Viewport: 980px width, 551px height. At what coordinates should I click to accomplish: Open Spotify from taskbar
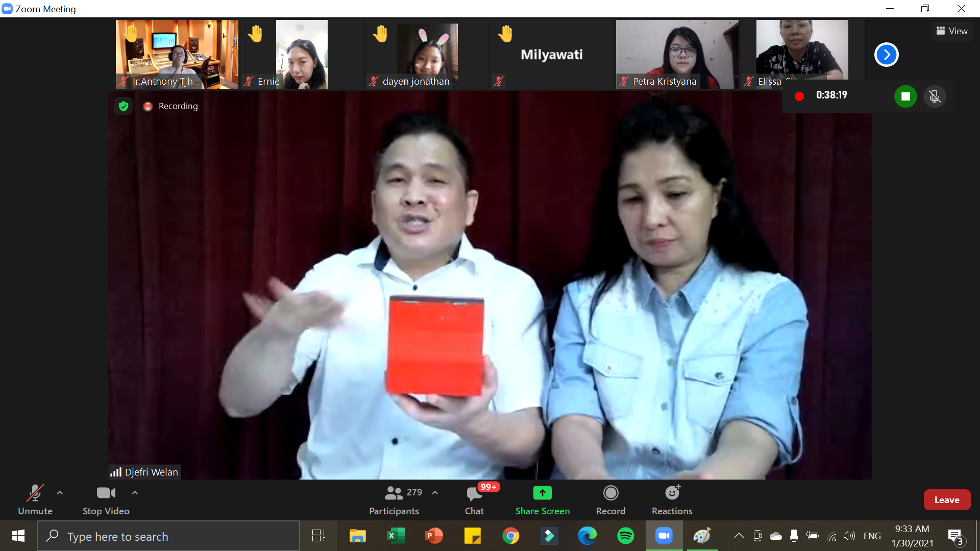[x=625, y=536]
